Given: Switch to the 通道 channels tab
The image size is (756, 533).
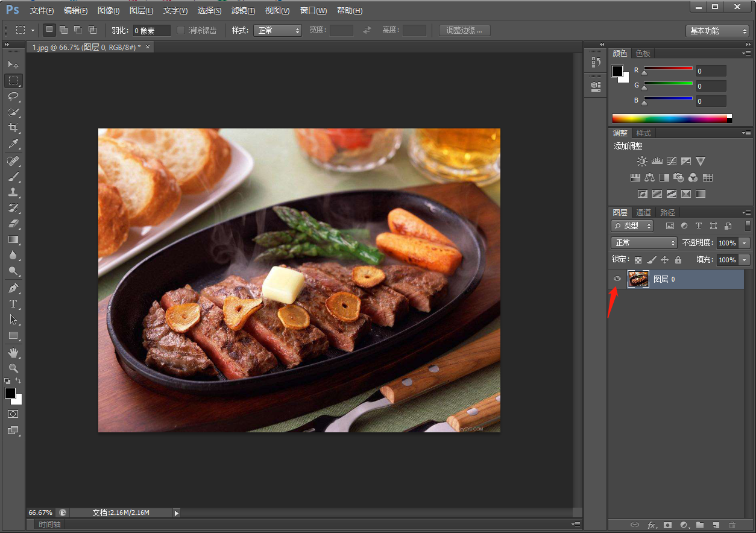Looking at the screenshot, I should tap(643, 212).
